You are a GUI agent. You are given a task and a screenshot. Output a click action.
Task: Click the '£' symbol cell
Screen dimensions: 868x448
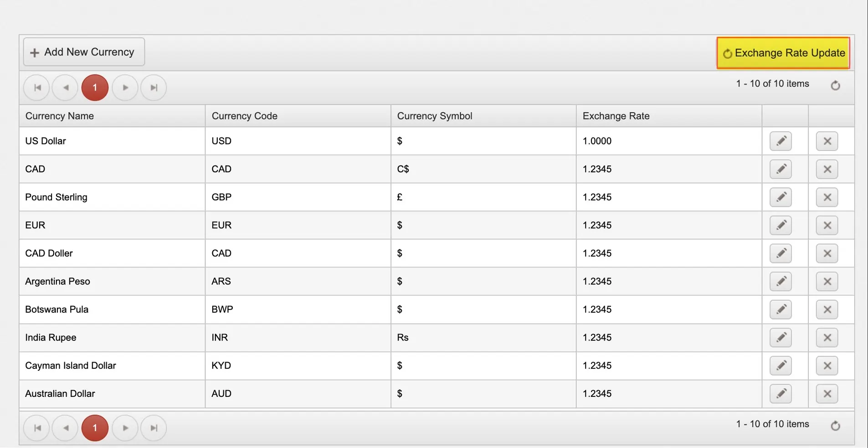click(x=483, y=197)
